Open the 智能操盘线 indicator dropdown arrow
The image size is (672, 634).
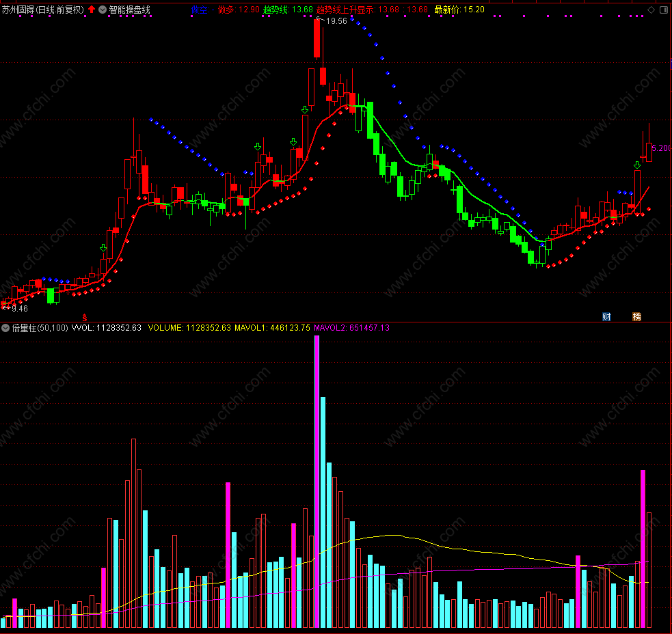pyautogui.click(x=103, y=10)
